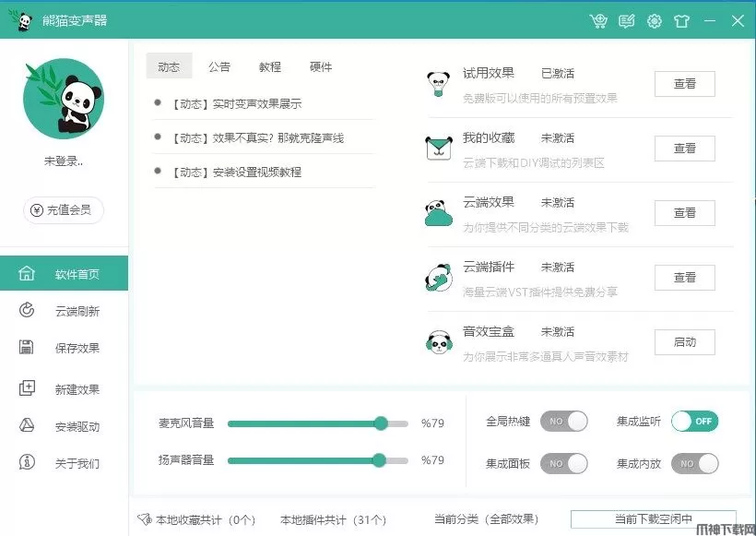Switch to the 公告 tab

(x=219, y=66)
